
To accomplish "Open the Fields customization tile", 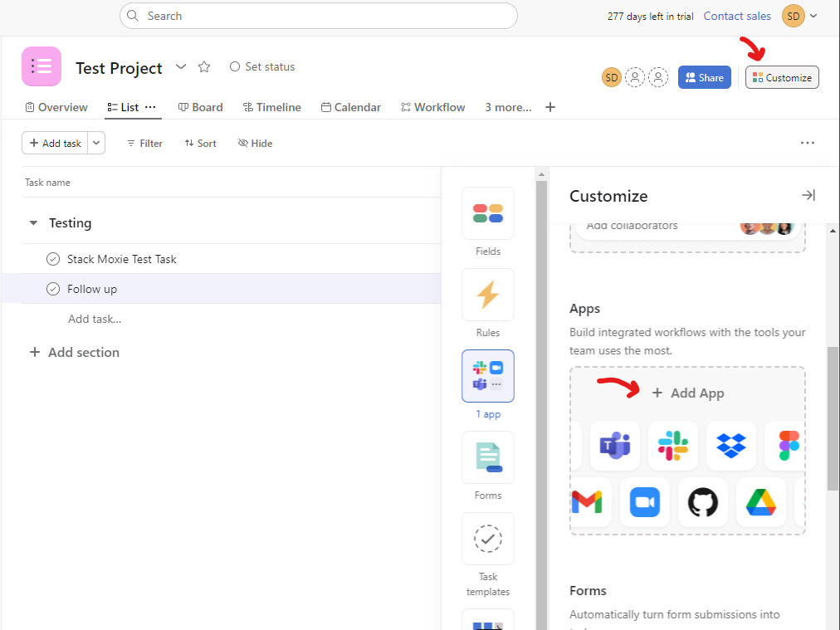I will tap(487, 213).
